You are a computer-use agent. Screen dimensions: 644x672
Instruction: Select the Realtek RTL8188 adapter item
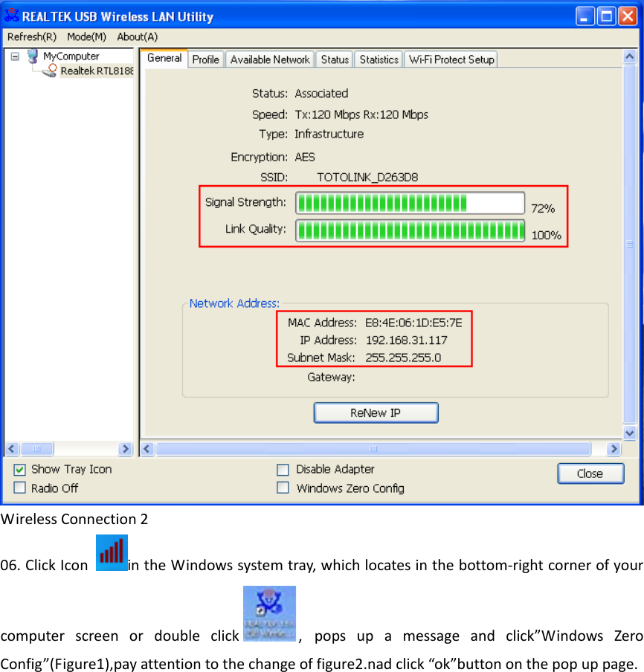coord(97,71)
